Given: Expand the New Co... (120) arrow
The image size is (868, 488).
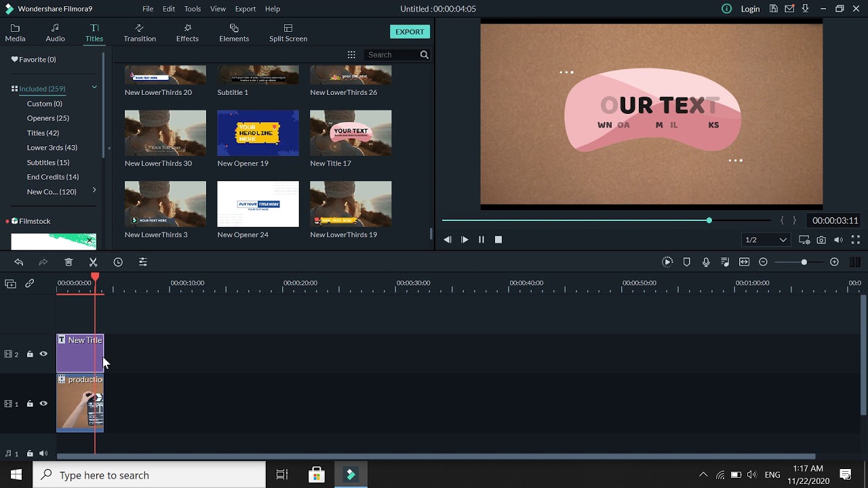Looking at the screenshot, I should click(94, 190).
